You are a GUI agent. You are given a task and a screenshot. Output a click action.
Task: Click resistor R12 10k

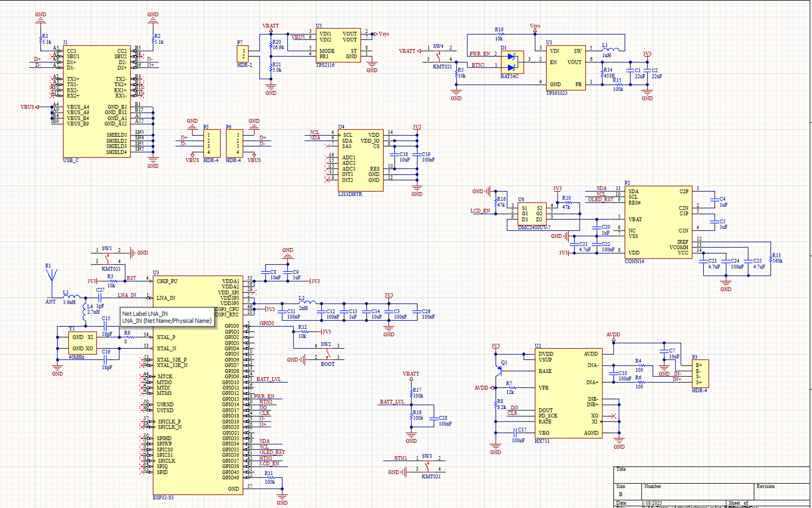[x=304, y=331]
